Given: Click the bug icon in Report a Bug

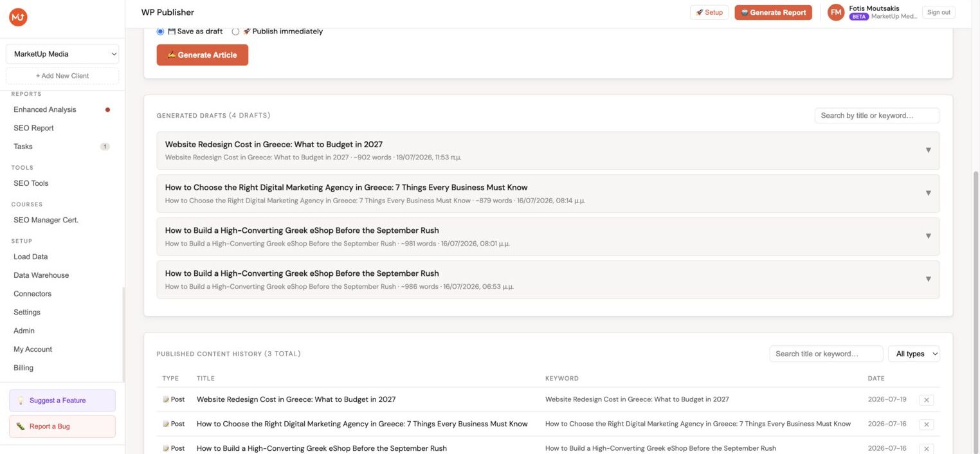Looking at the screenshot, I should [21, 426].
